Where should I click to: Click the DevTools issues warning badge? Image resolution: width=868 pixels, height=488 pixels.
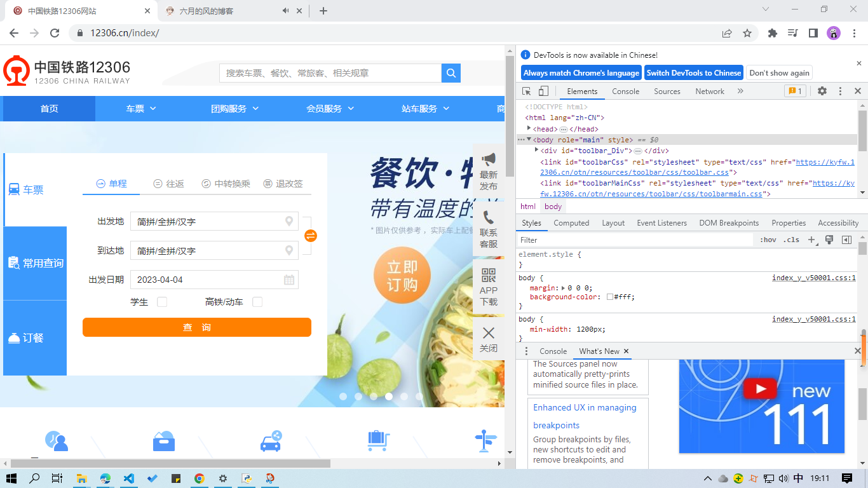795,91
